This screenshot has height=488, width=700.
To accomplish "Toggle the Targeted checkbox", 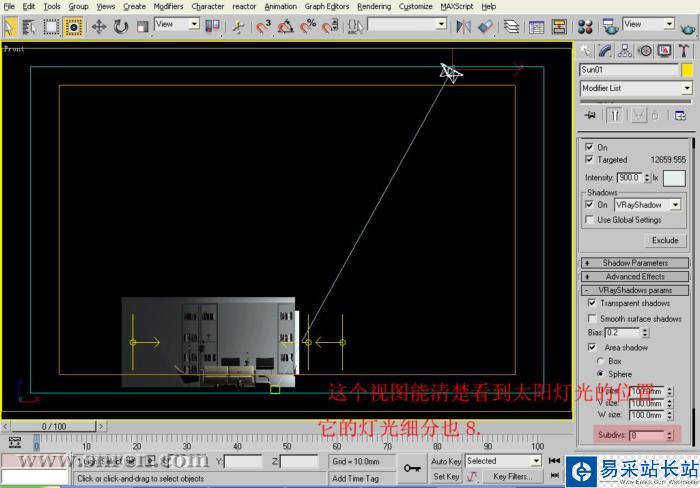I will 589,159.
